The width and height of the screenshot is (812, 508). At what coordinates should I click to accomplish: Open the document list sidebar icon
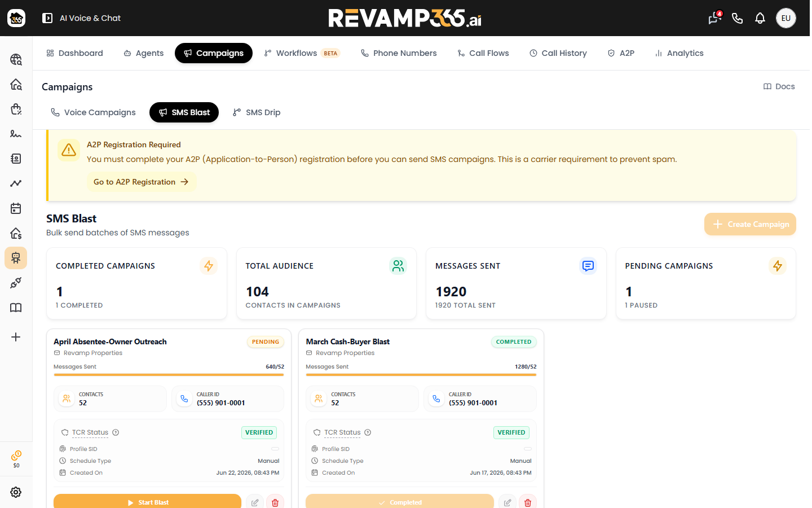pyautogui.click(x=16, y=159)
